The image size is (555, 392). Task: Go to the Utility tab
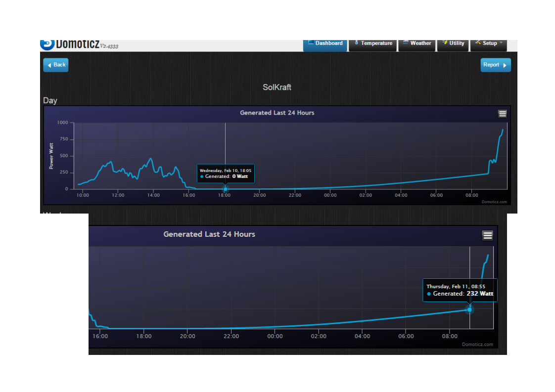[453, 45]
